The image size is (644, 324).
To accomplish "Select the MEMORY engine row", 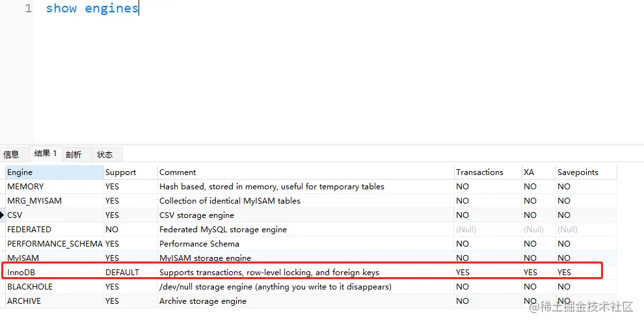I will pos(25,187).
